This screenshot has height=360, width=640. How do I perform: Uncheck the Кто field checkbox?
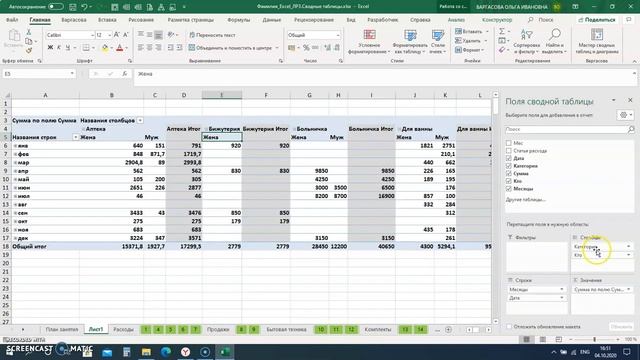tap(509, 181)
